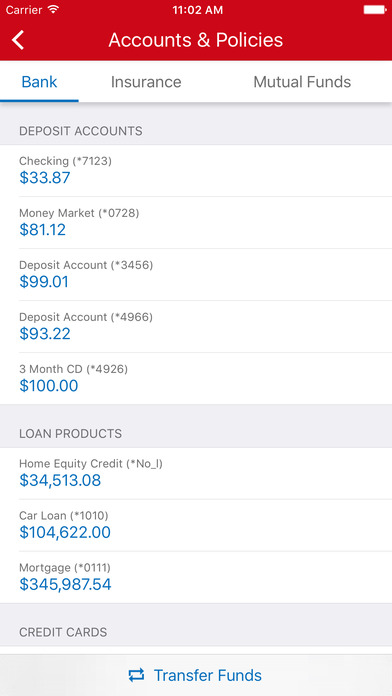Image resolution: width=392 pixels, height=696 pixels.
Task: View Deposit Account ending 4966
Action: pos(196,326)
